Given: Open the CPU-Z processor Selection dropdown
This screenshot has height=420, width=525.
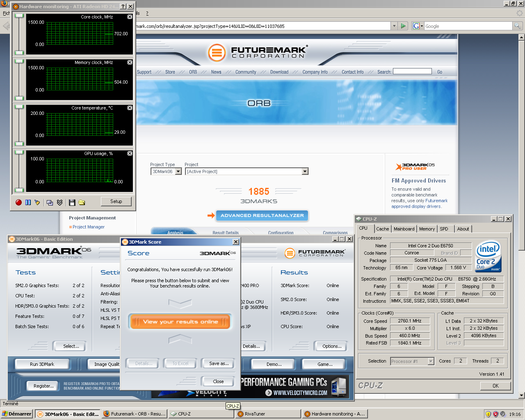Looking at the screenshot, I should pos(431,361).
